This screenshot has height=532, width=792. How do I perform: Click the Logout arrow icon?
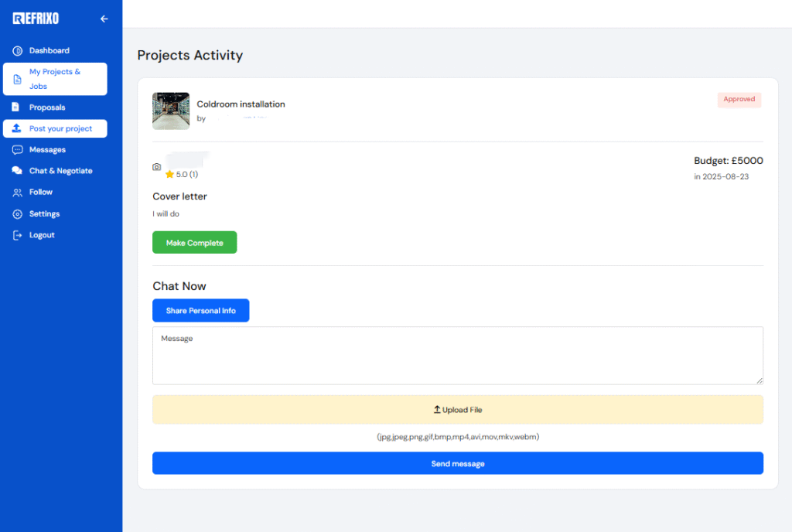click(17, 235)
